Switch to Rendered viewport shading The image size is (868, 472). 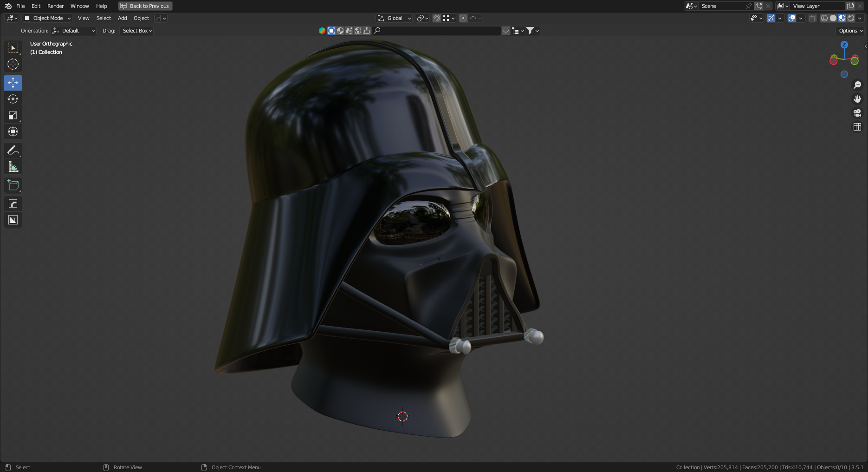coord(851,18)
